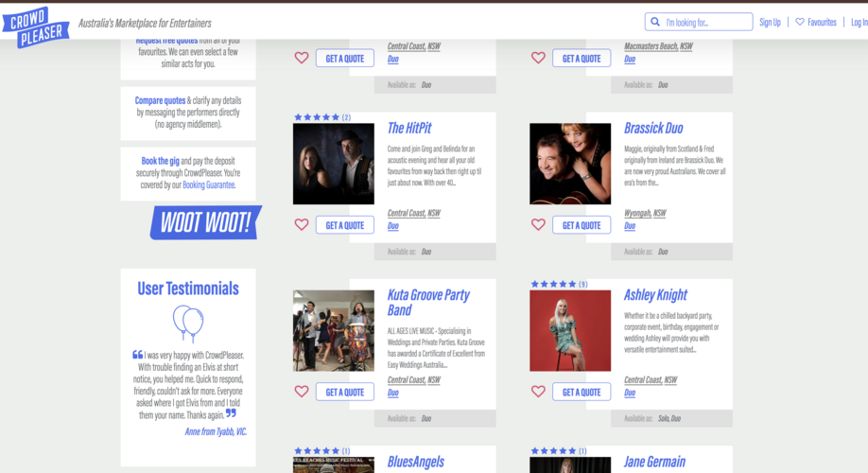Open BluesAngels profile title
The height and width of the screenshot is (473, 868).
point(416,462)
